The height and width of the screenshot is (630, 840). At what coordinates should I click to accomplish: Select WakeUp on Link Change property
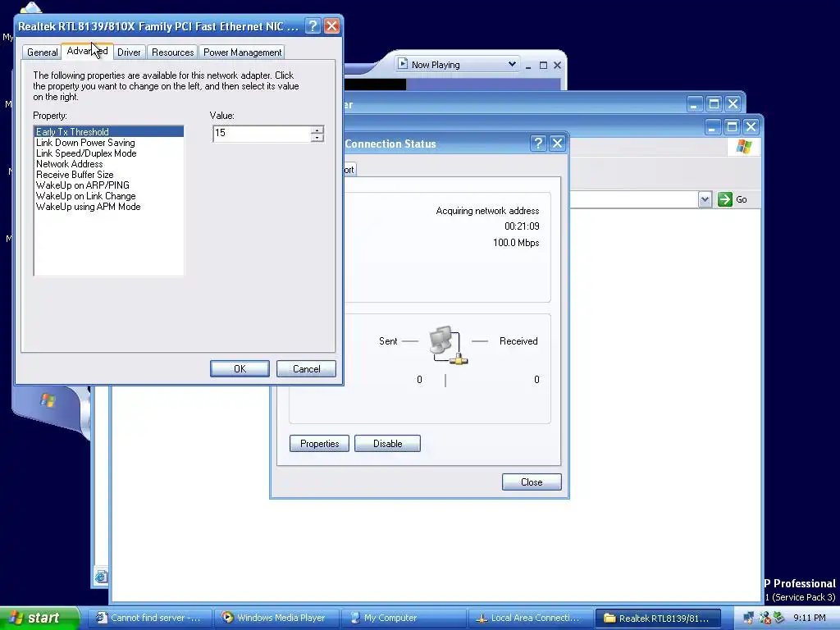click(x=109, y=196)
